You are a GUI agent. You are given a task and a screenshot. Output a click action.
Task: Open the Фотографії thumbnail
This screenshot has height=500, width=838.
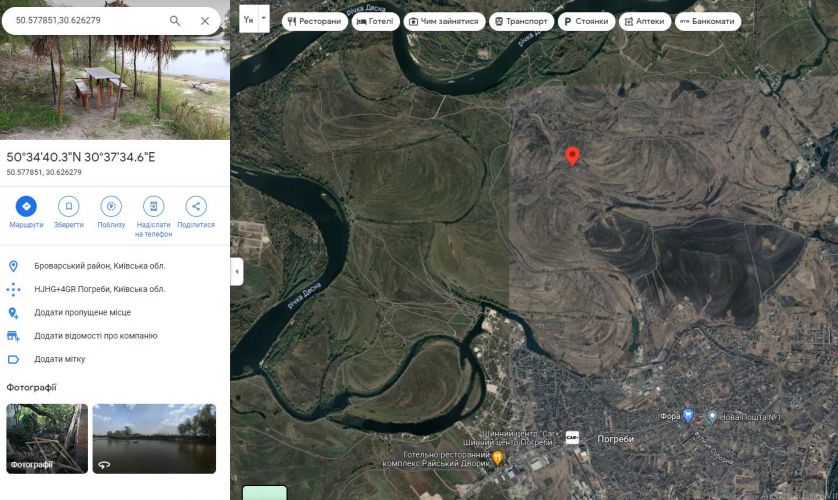coord(47,438)
